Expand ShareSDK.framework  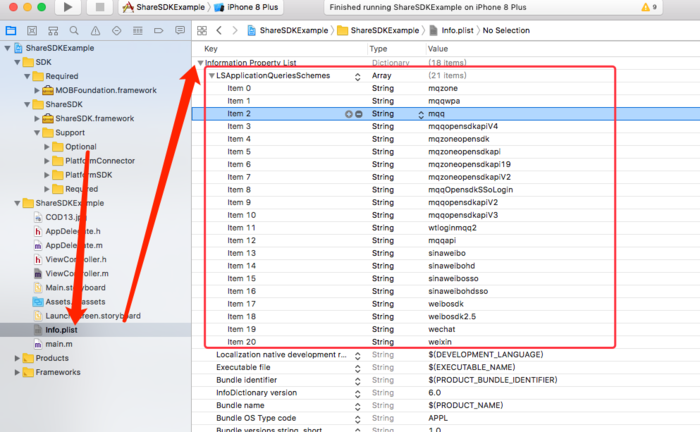pos(37,118)
